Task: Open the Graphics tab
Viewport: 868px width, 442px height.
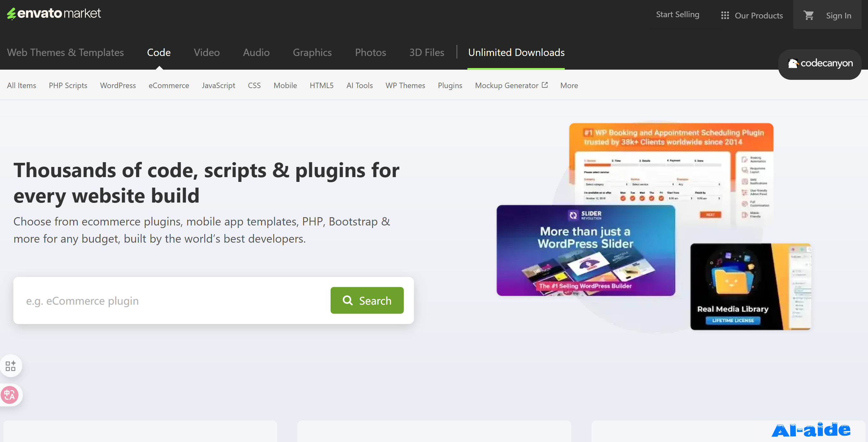Action: click(312, 52)
